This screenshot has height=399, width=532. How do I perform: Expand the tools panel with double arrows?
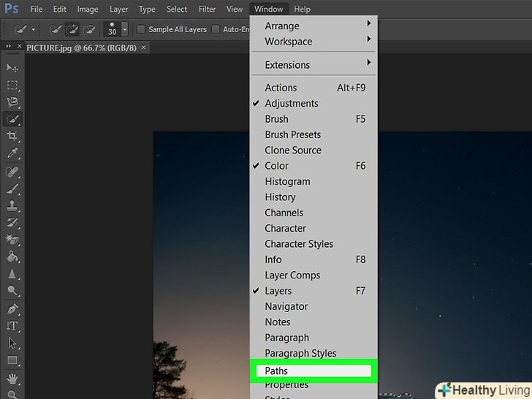pos(9,46)
